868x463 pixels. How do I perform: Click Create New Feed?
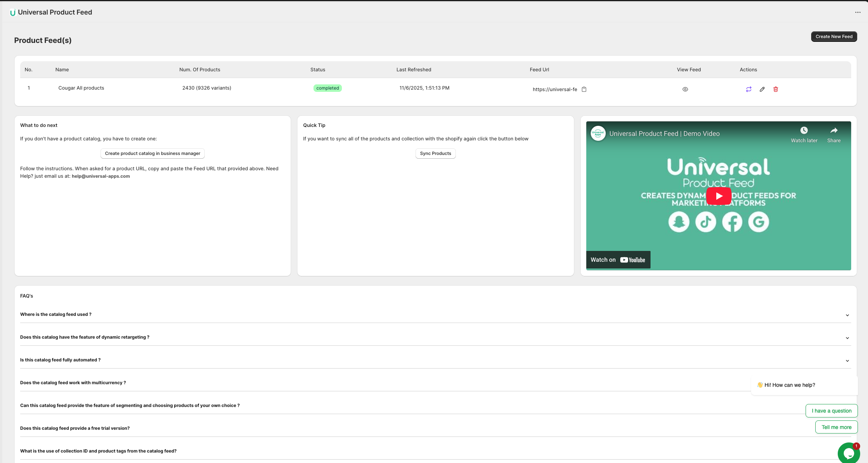point(834,36)
